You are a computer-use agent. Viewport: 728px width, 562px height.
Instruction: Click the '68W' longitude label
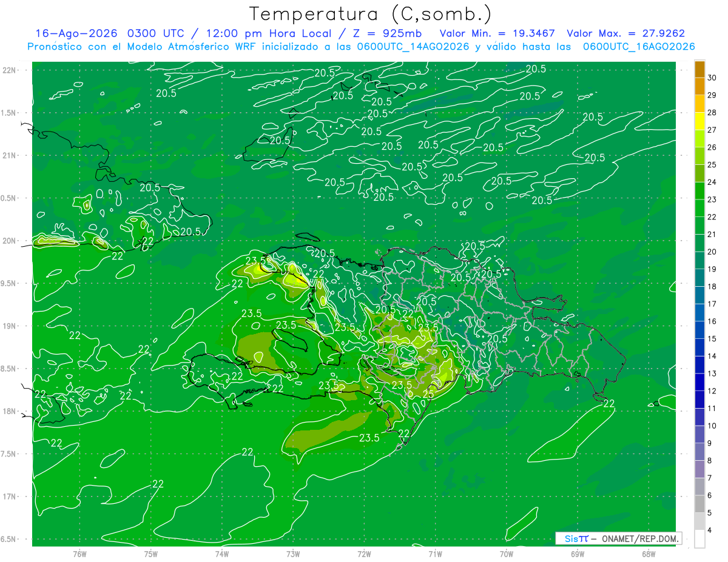click(x=649, y=554)
